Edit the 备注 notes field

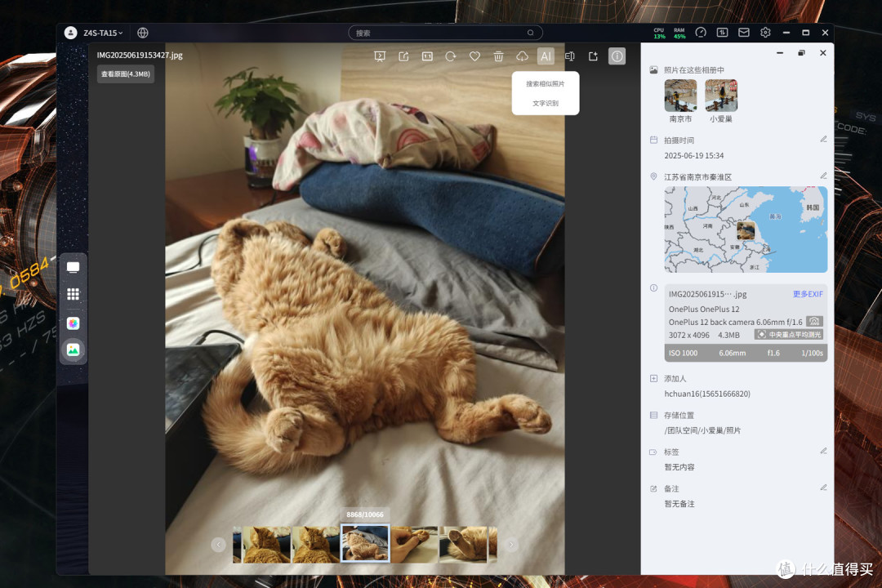coord(823,488)
